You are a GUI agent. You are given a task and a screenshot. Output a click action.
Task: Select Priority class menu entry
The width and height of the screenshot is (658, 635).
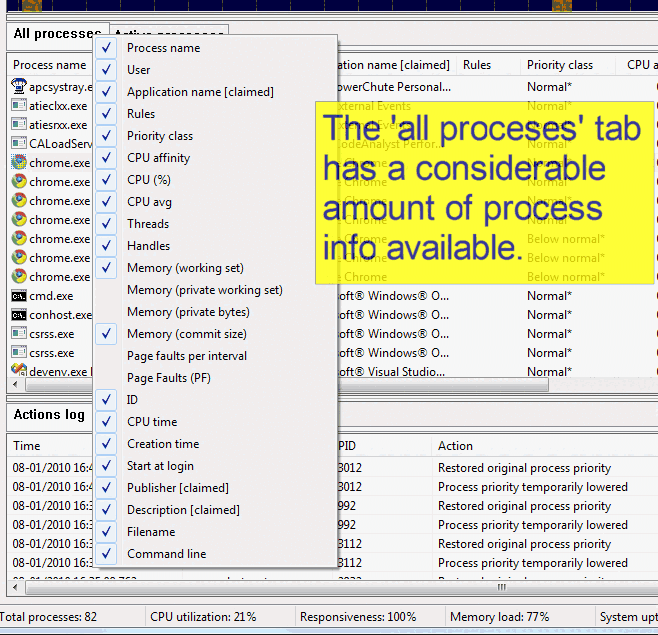coord(216,136)
